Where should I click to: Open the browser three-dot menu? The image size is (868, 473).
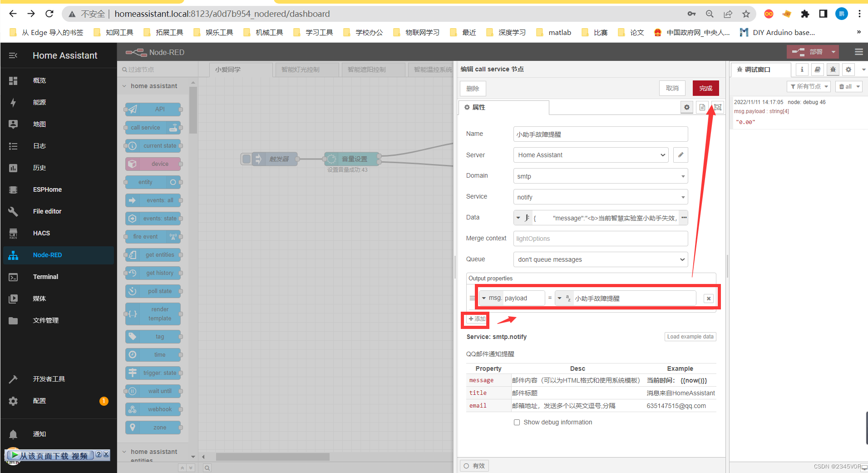point(859,14)
